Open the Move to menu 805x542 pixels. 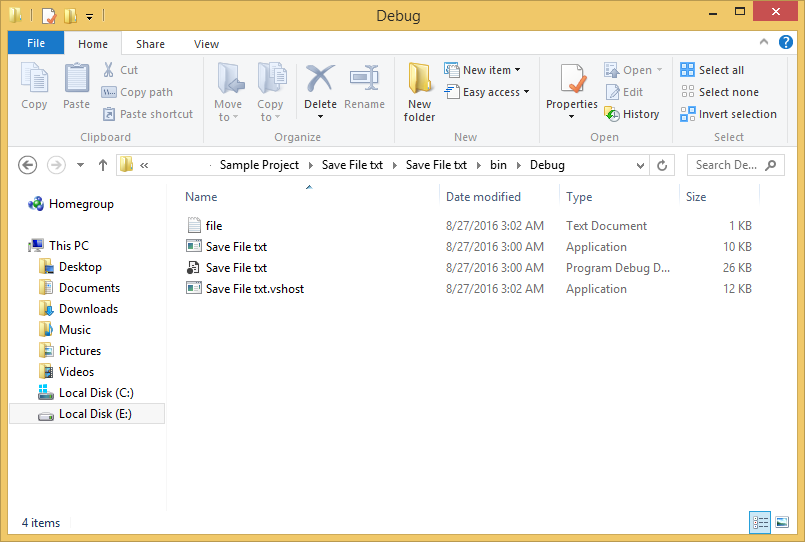[228, 92]
